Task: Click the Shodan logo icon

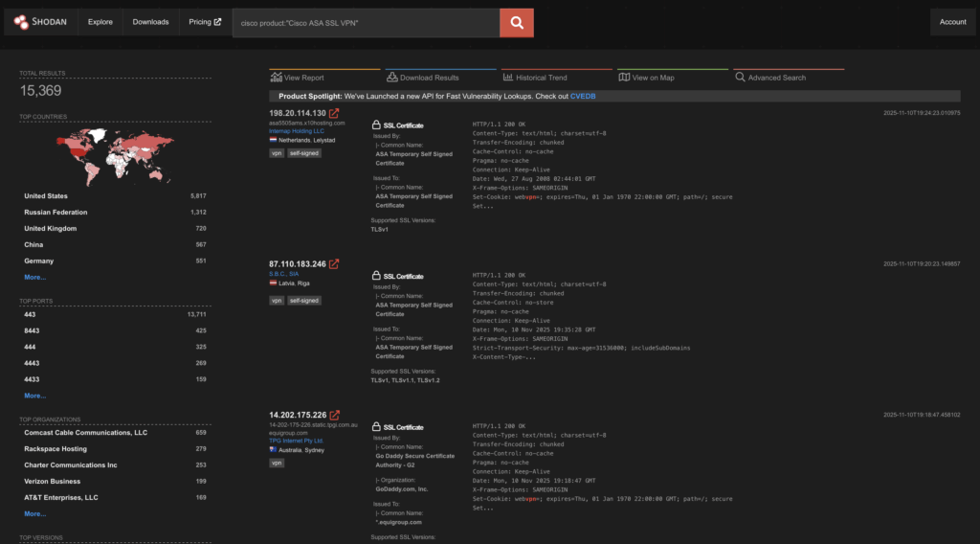Action: (21, 22)
